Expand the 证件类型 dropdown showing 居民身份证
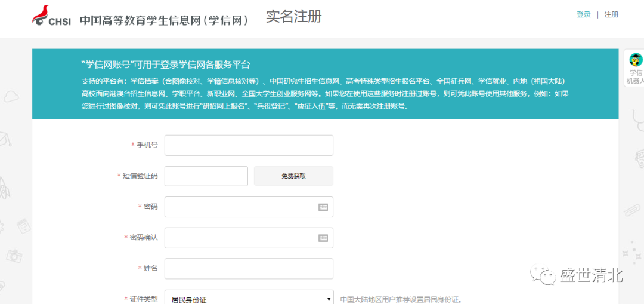644x304 pixels. 249,298
